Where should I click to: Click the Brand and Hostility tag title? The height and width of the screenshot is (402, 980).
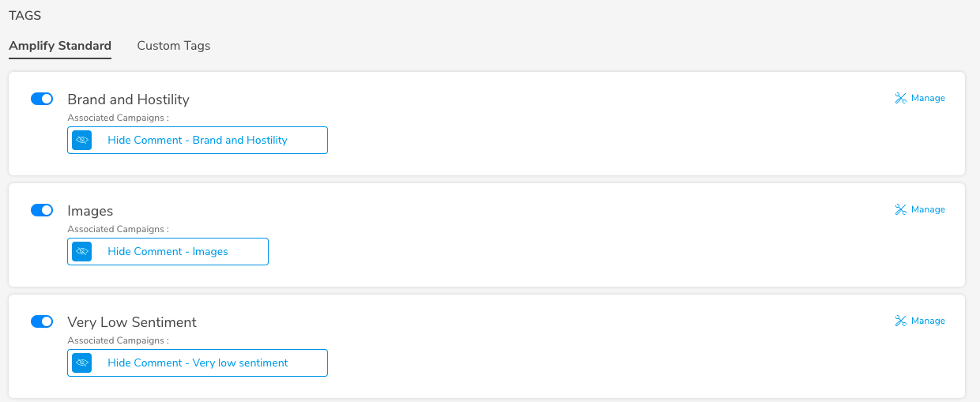(129, 100)
